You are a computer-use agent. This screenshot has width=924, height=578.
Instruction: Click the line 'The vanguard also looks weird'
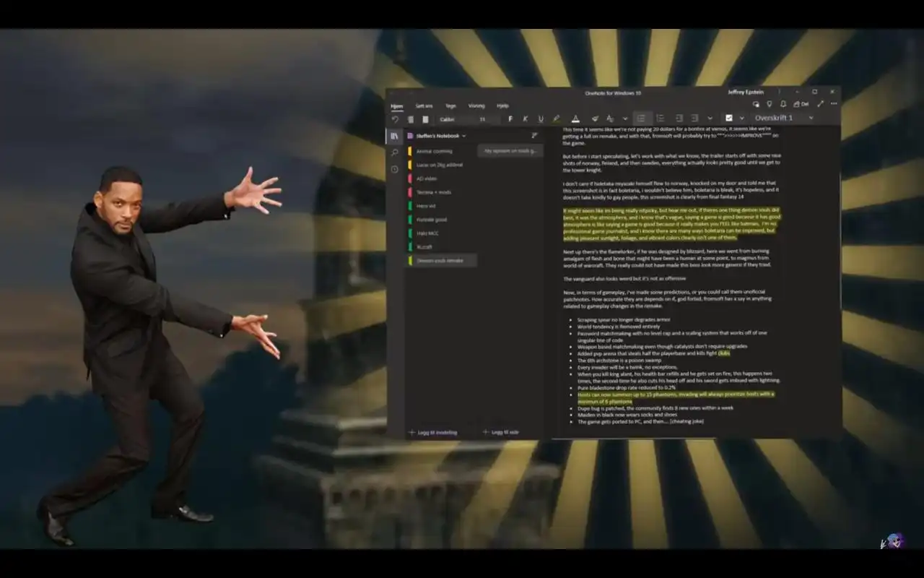pyautogui.click(x=624, y=278)
